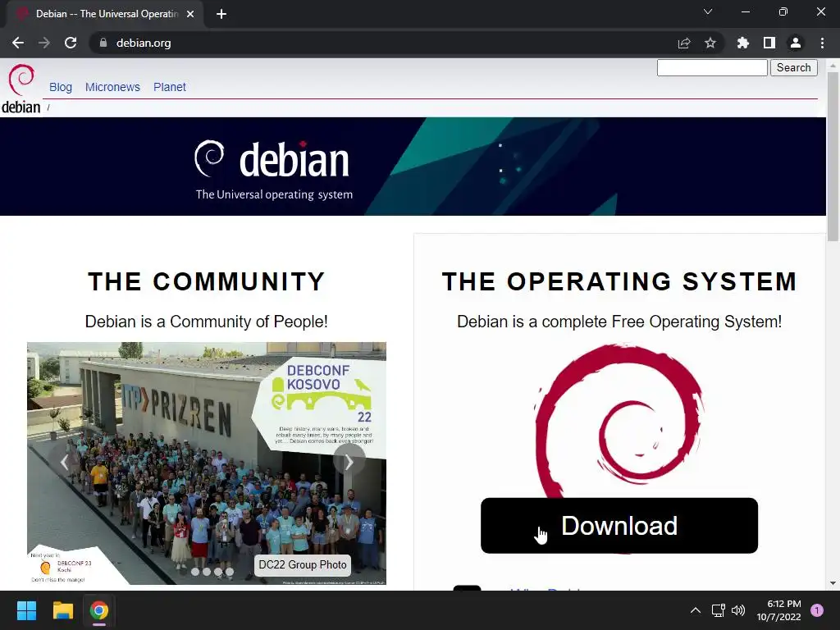
Task: Show next slide in photo carousel
Action: (x=349, y=462)
